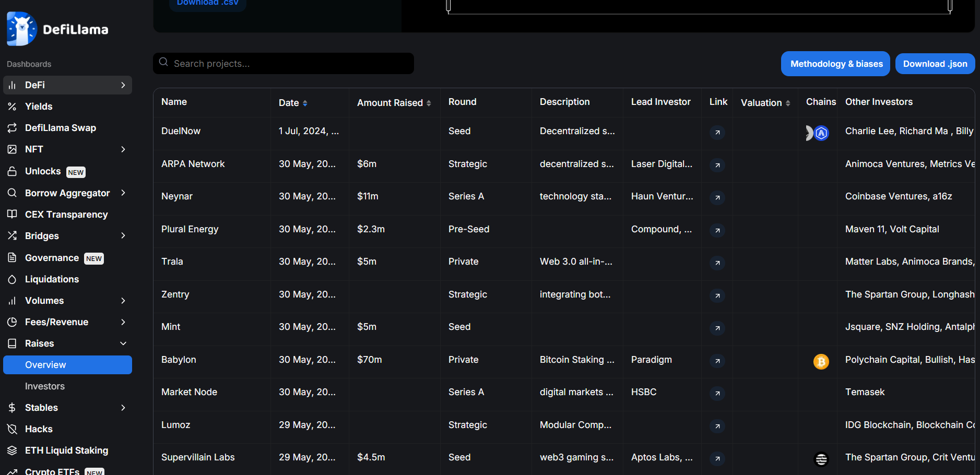Open the DuelNow external link arrow
This screenshot has height=475, width=980.
717,133
